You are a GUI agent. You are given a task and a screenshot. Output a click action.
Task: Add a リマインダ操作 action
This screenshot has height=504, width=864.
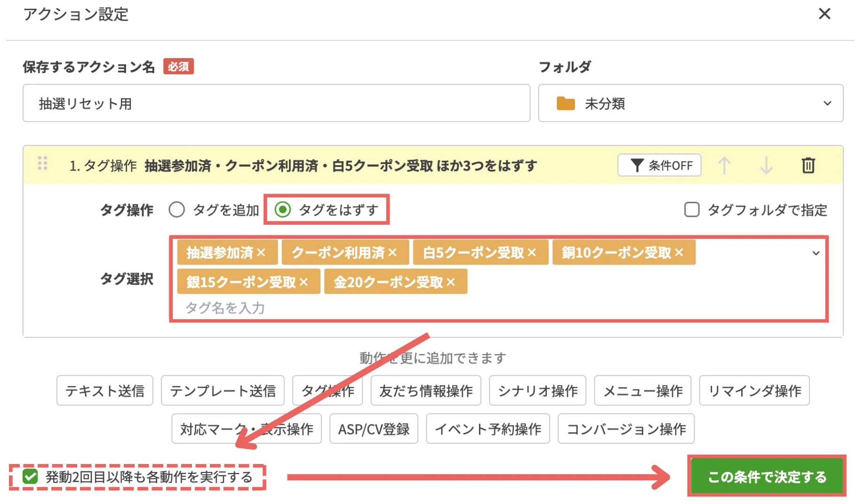point(754,390)
